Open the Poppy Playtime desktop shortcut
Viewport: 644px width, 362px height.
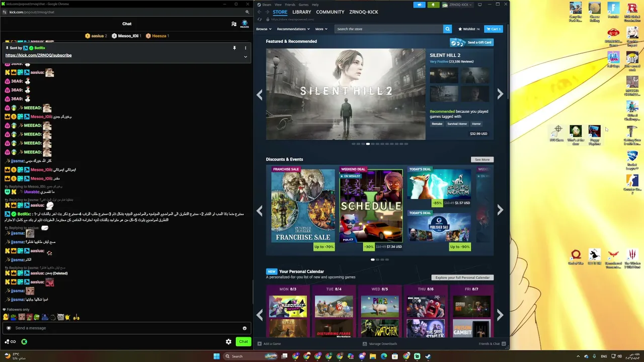(595, 135)
